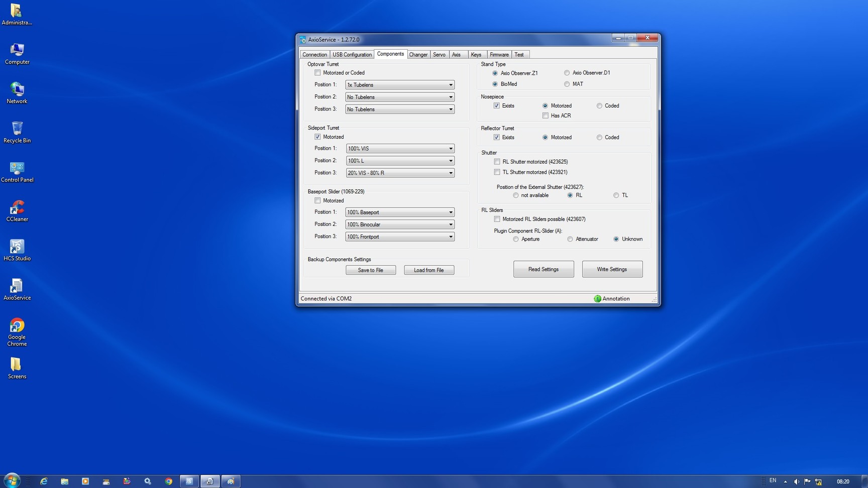The height and width of the screenshot is (488, 868).
Task: Expand Baseport Position 2 Binocular dropdown
Action: click(x=400, y=224)
